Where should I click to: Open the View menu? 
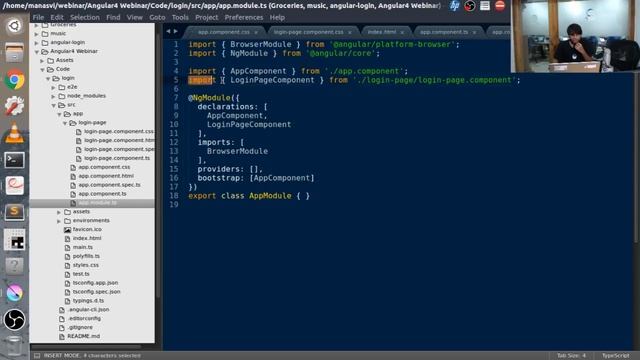pos(134,18)
